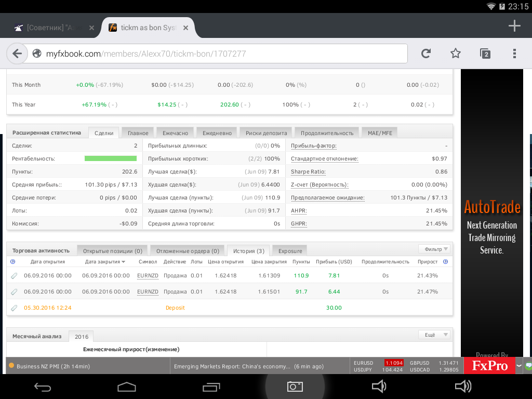Viewport: 532px width, 399px height.
Task: Click the green Рентабельность bar
Action: [111, 158]
